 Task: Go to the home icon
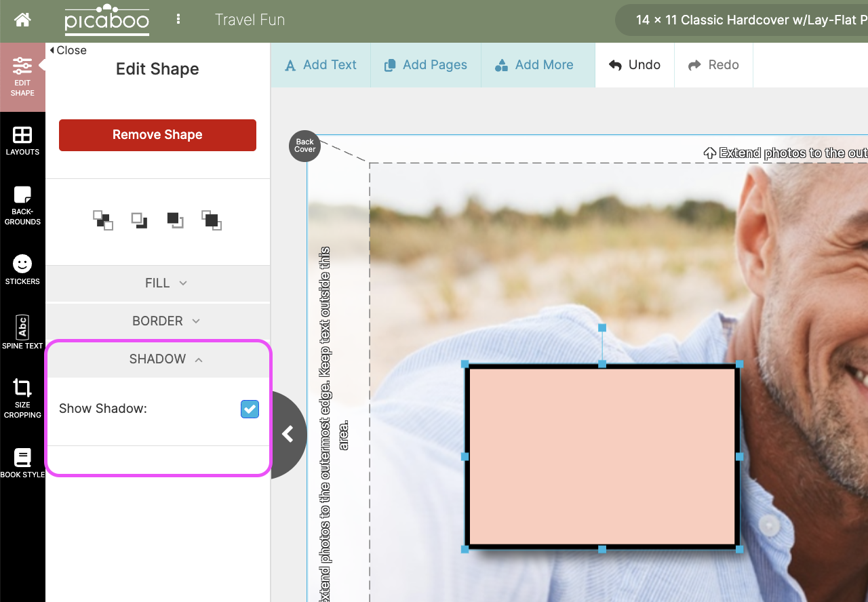click(22, 20)
